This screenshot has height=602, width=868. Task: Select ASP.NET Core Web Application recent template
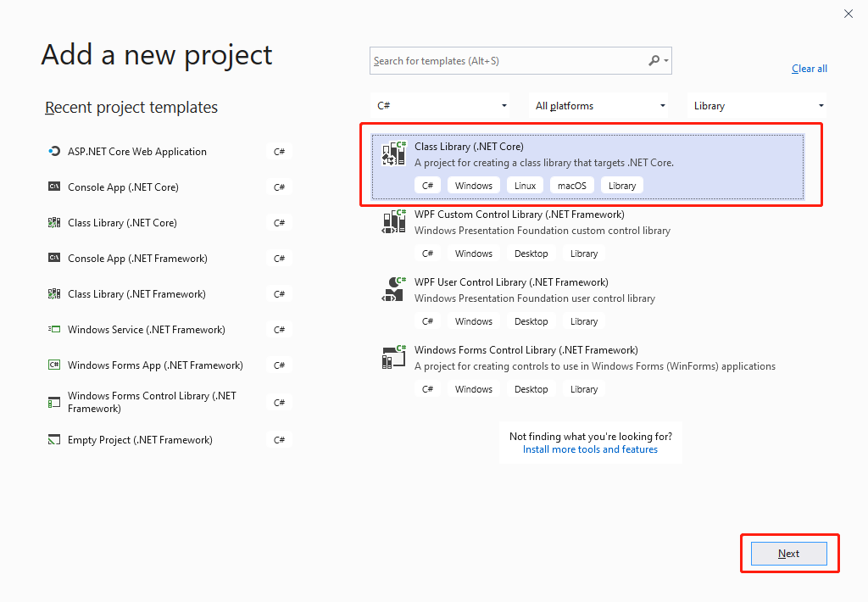(x=169, y=151)
